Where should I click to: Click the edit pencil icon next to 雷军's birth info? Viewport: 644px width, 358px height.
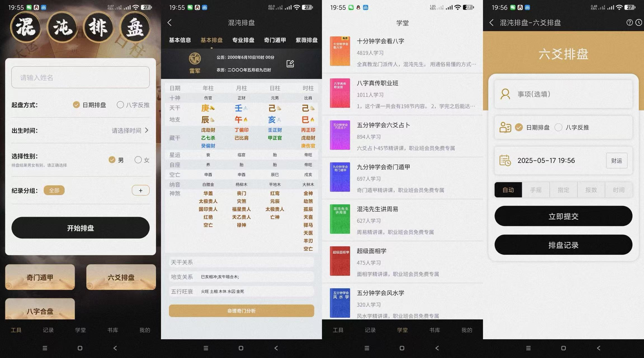click(x=291, y=64)
